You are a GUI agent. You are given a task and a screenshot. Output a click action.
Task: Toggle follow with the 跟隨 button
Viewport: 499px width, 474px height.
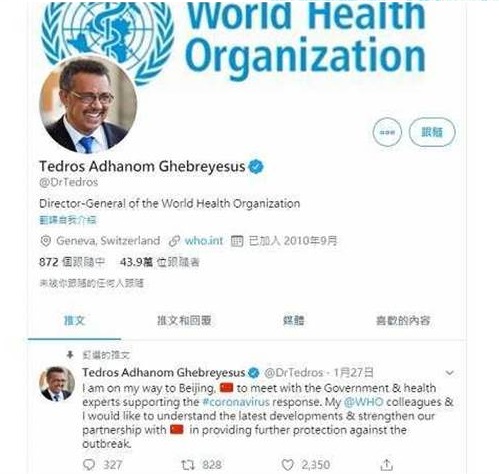point(432,132)
